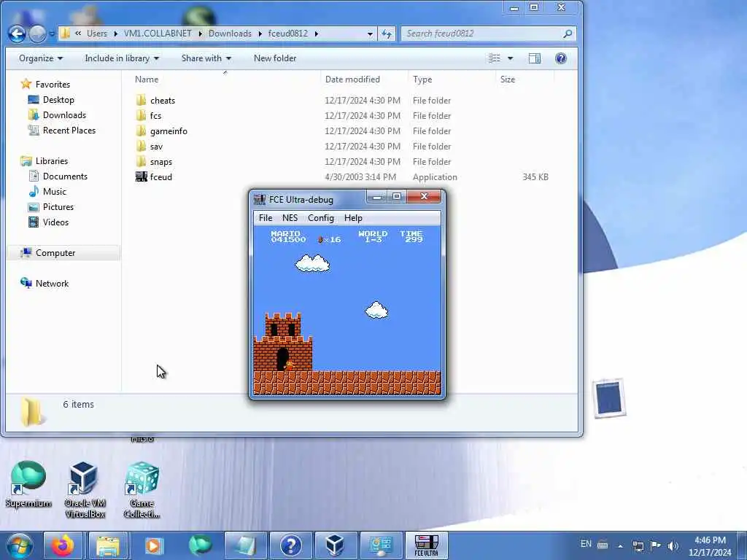Open the address bar history dropdown
Viewport: 747px width, 560px height.
point(370,34)
